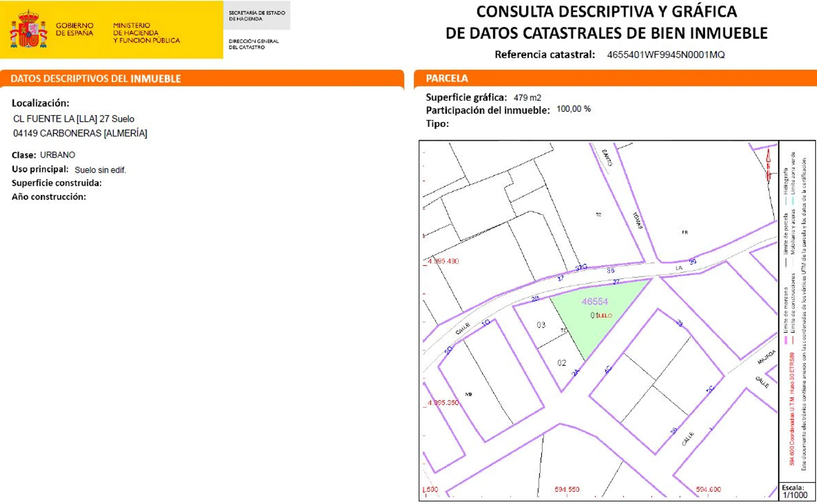
Task: Click the PARCELA section header
Action: [x=447, y=78]
